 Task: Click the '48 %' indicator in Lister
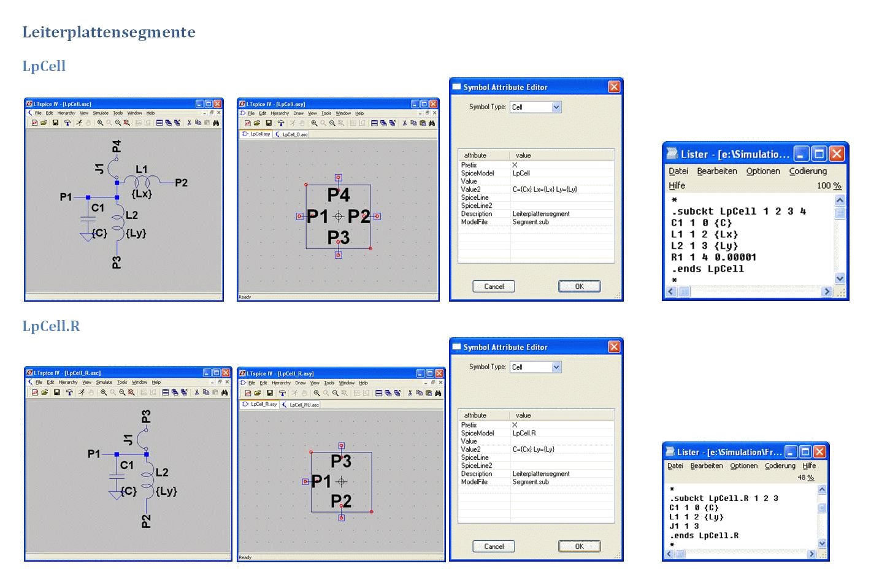805,478
